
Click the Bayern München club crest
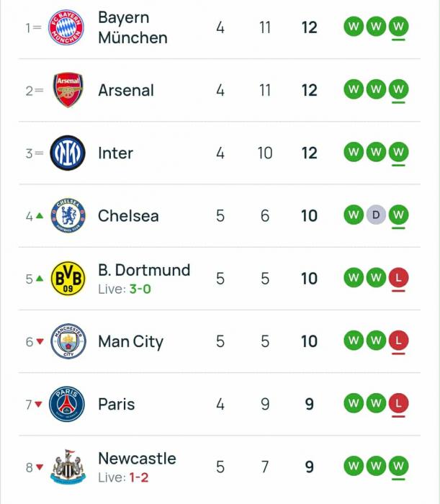click(x=66, y=28)
